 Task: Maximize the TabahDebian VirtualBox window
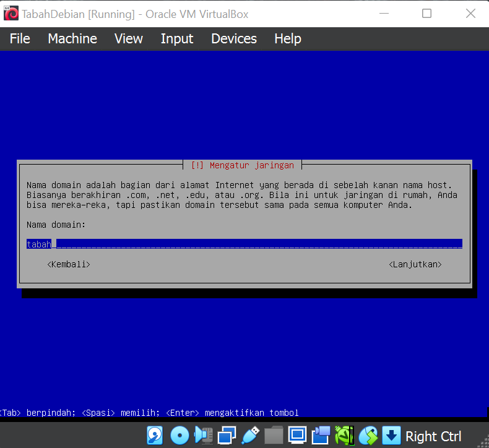(x=426, y=14)
